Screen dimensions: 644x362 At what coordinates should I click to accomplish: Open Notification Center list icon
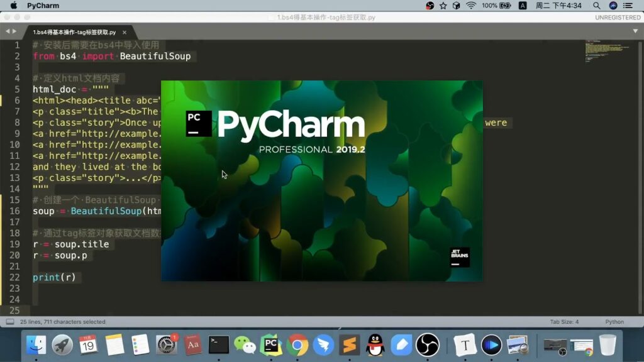click(628, 5)
